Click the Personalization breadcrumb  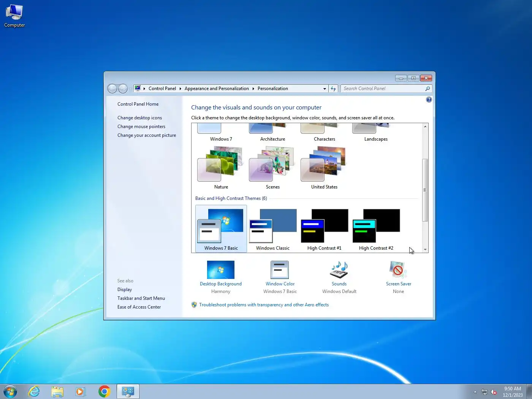(x=273, y=89)
